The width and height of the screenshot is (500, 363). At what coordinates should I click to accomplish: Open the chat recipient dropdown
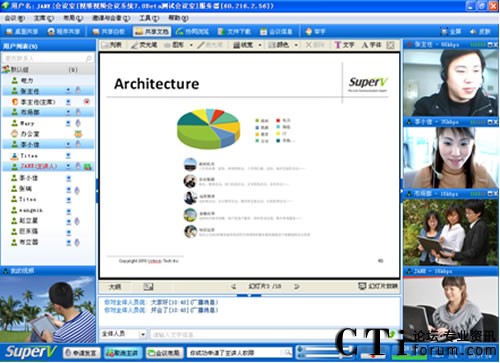[143, 334]
